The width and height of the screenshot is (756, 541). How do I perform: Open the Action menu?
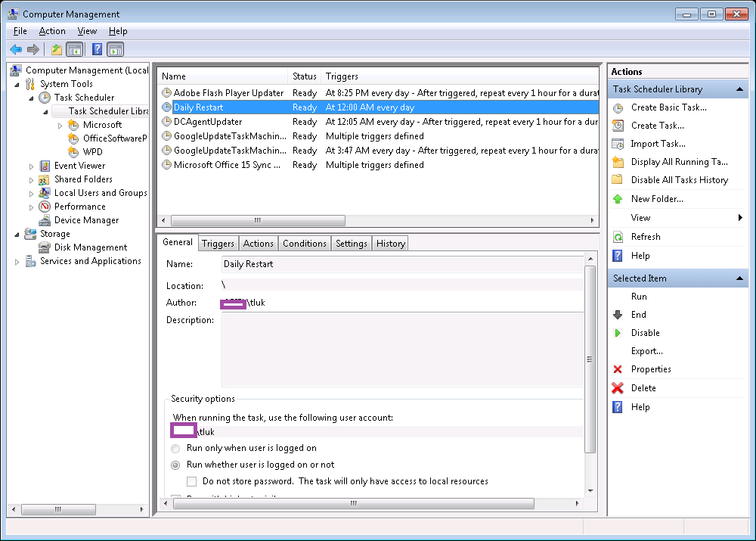tap(52, 31)
